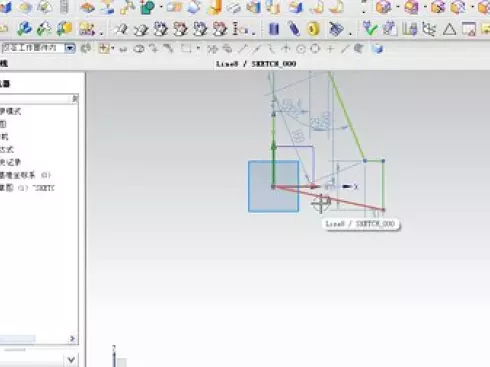Open the small arrow beside the rectangle selection icon
Image resolution: width=490 pixels, height=367 pixels.
tap(198, 48)
